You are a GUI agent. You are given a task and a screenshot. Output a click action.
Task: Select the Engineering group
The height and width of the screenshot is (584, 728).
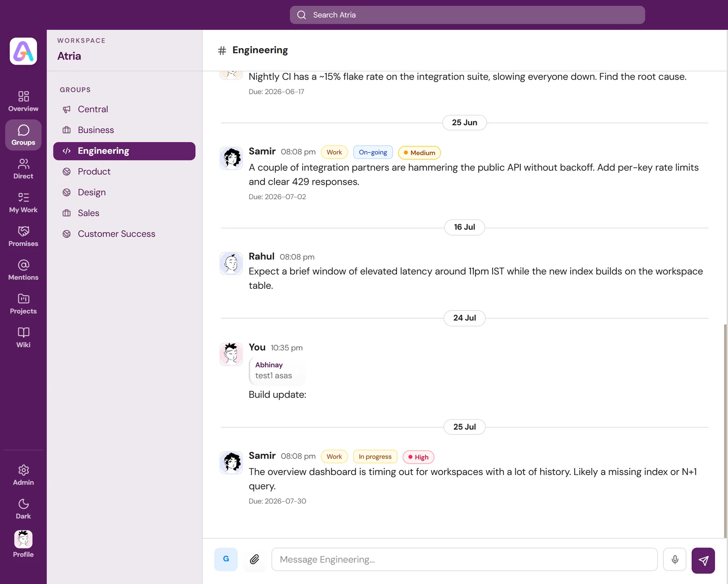point(124,151)
